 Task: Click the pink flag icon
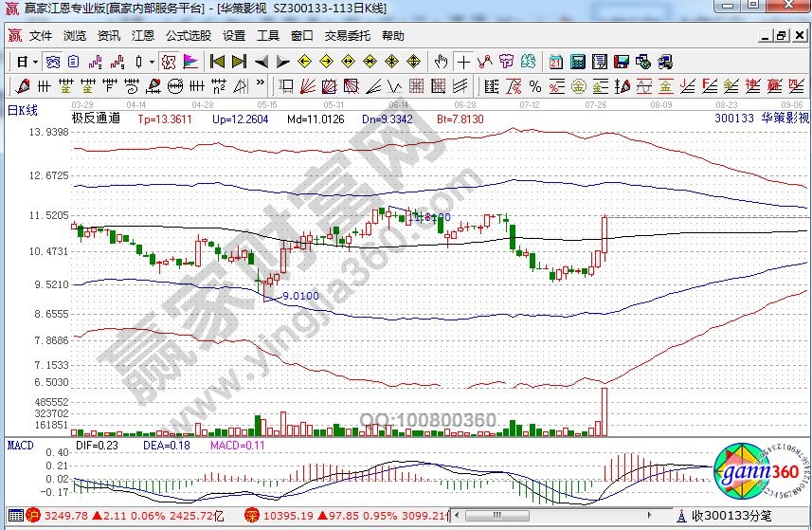coord(189,62)
